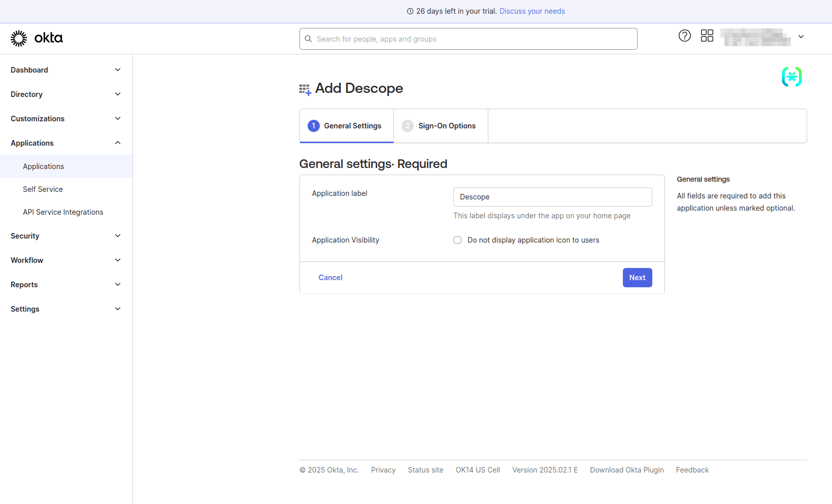This screenshot has height=504, width=832.
Task: Select the General Settings tab
Action: (352, 125)
